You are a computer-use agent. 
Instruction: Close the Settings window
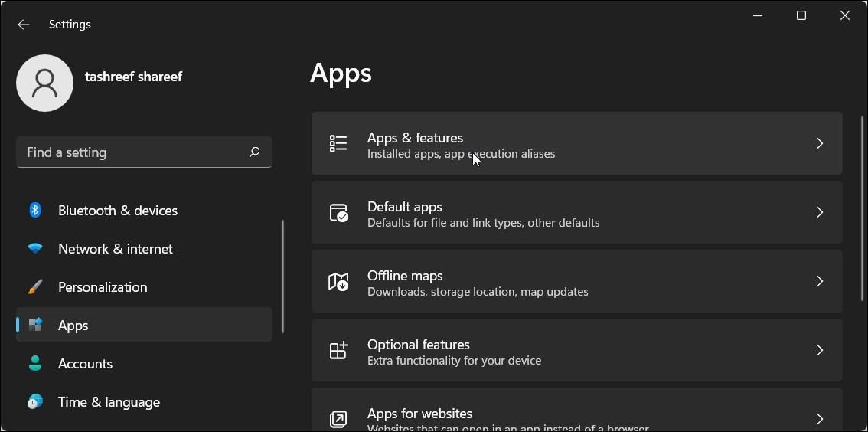click(x=845, y=15)
